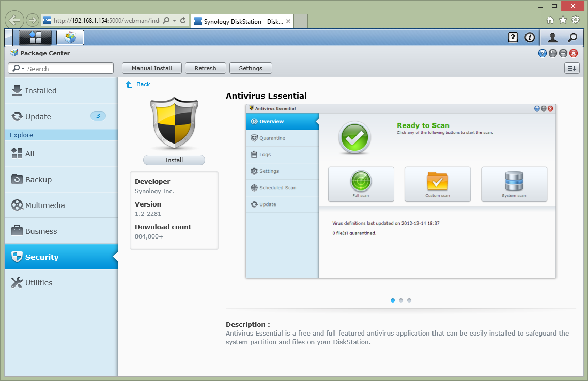Open the external devices icon in taskbar

point(513,37)
